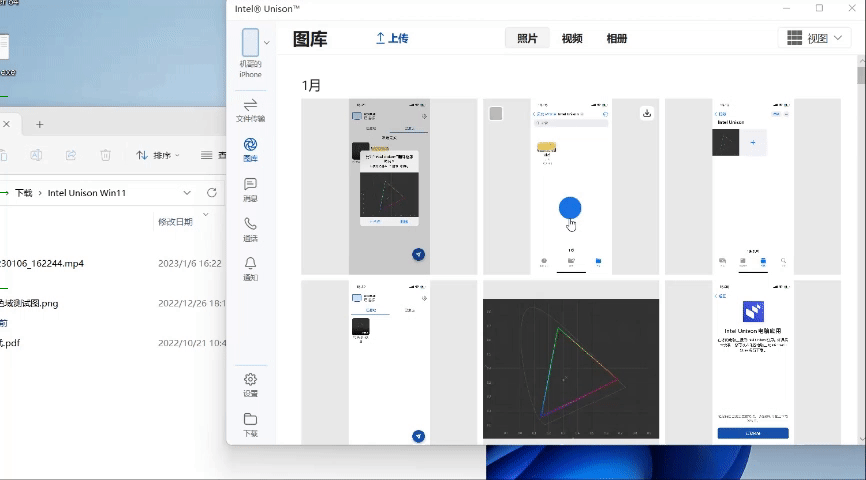
Task: Click date 2023/1/6 16:22 cell
Action: click(189, 263)
